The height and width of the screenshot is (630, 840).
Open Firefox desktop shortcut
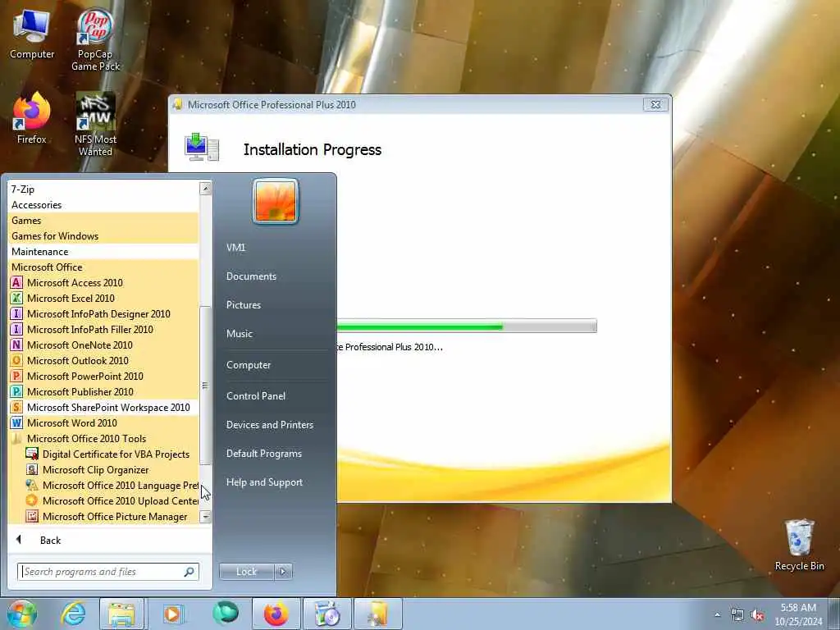(32, 119)
